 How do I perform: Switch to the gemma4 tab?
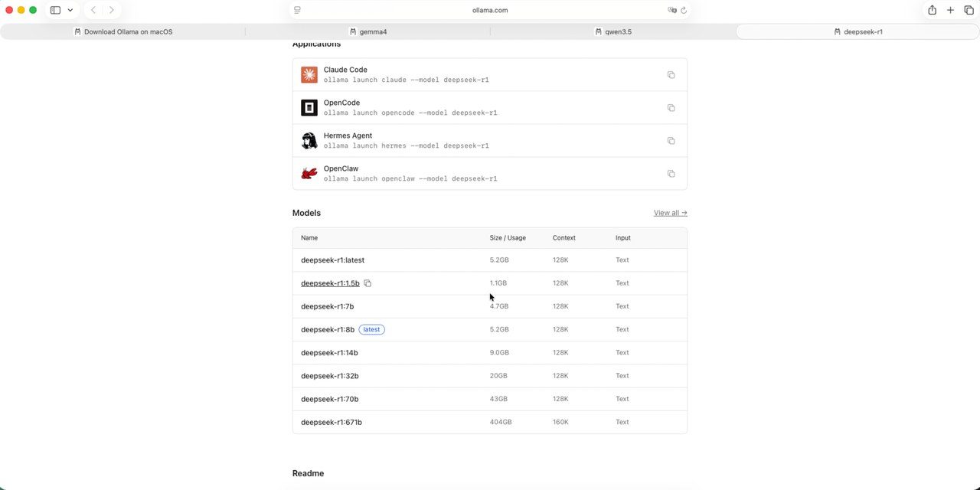[x=367, y=31]
